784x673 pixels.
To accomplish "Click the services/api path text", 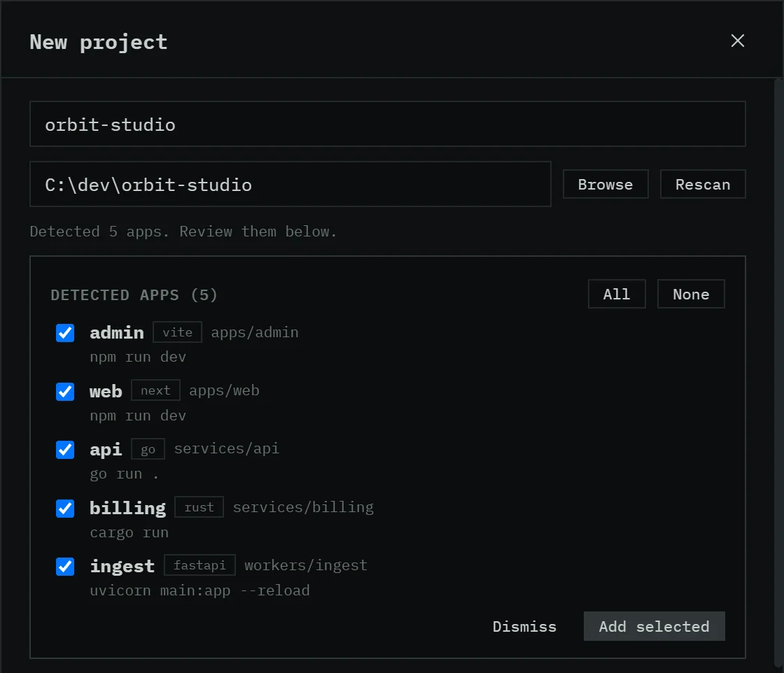I will (x=227, y=448).
